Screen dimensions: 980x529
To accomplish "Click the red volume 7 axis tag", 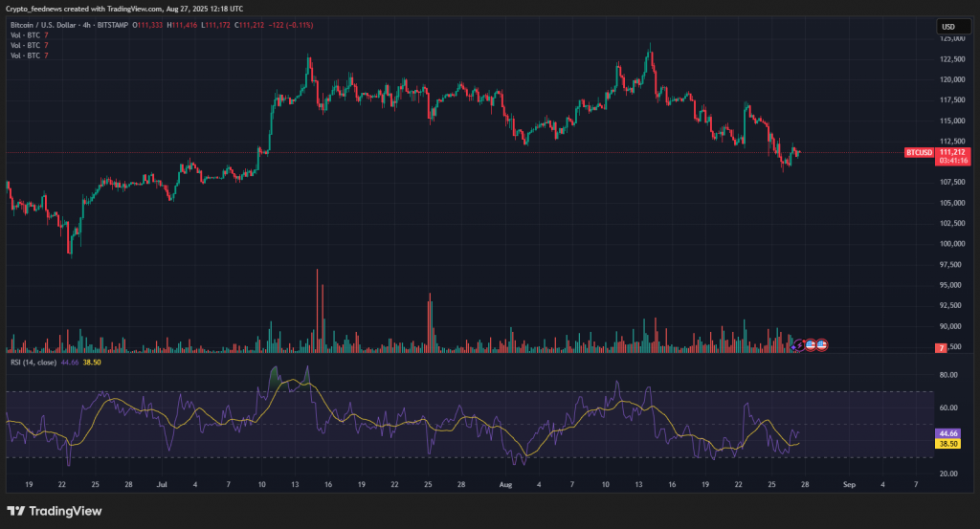I will [x=942, y=347].
